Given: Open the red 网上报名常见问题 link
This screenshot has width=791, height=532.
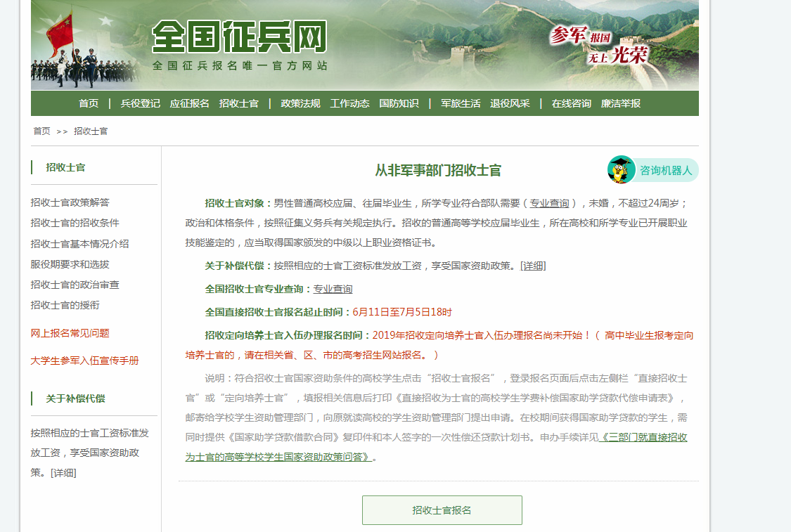Looking at the screenshot, I should (70, 333).
